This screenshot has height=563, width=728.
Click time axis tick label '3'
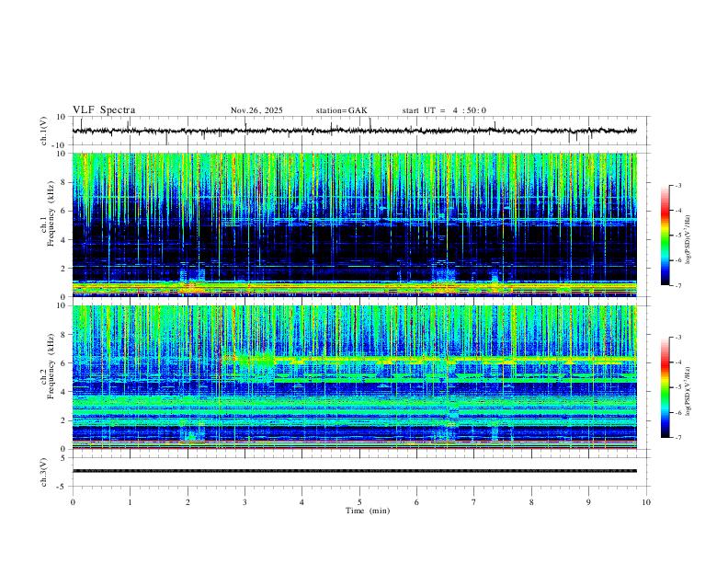[245, 502]
